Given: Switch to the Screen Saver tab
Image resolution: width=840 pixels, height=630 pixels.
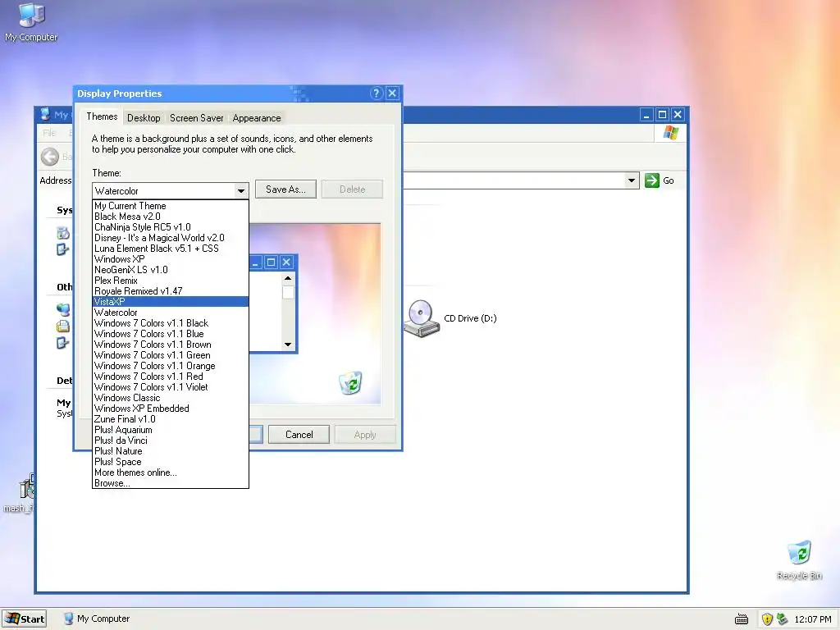Looking at the screenshot, I should coord(197,118).
